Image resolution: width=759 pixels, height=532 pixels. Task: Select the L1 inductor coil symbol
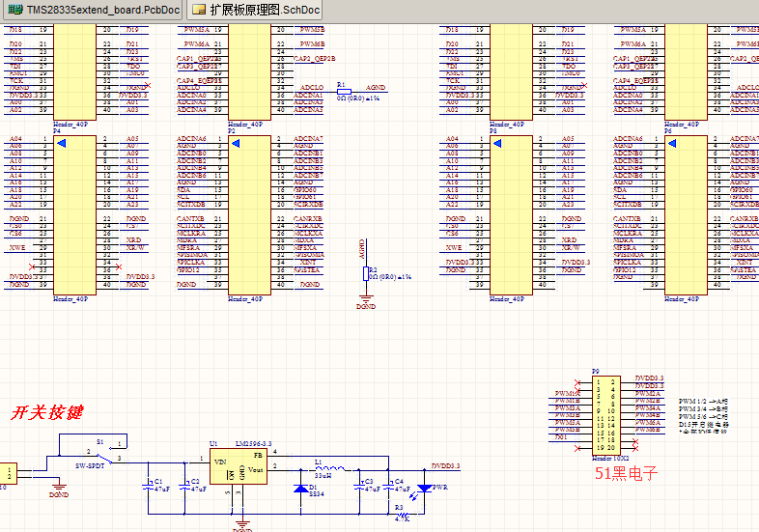pyautogui.click(x=330, y=468)
